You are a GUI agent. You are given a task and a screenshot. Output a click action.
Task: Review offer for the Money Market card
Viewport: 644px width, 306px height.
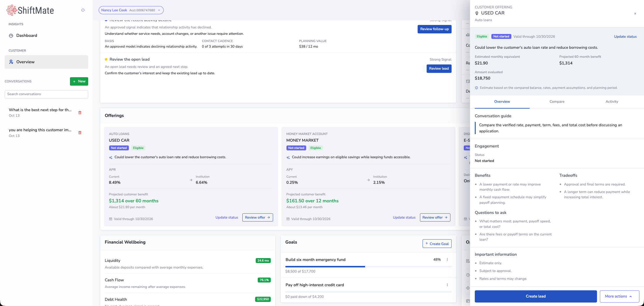[x=435, y=217]
